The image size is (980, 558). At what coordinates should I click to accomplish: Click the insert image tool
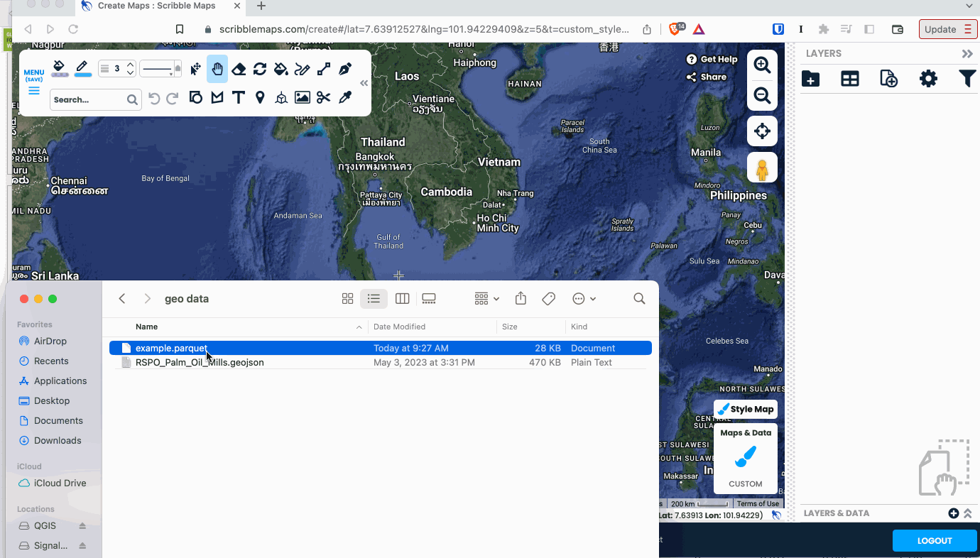click(x=303, y=97)
